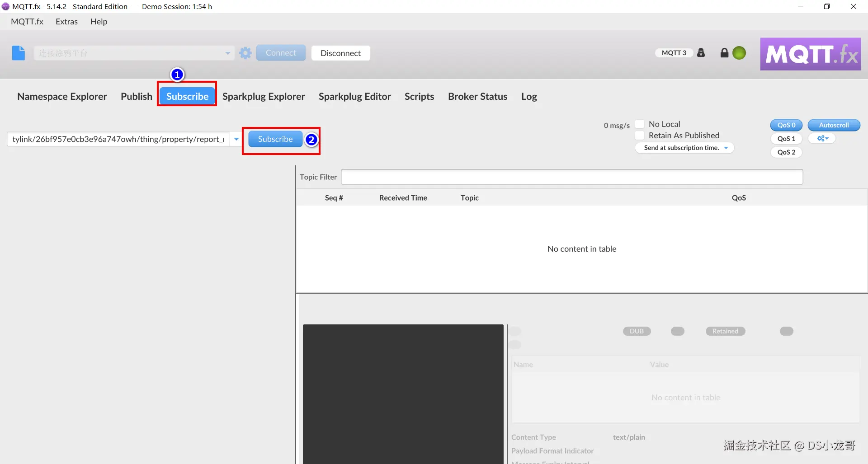The image size is (868, 464).
Task: Click the green connection status indicator
Action: 739,53
